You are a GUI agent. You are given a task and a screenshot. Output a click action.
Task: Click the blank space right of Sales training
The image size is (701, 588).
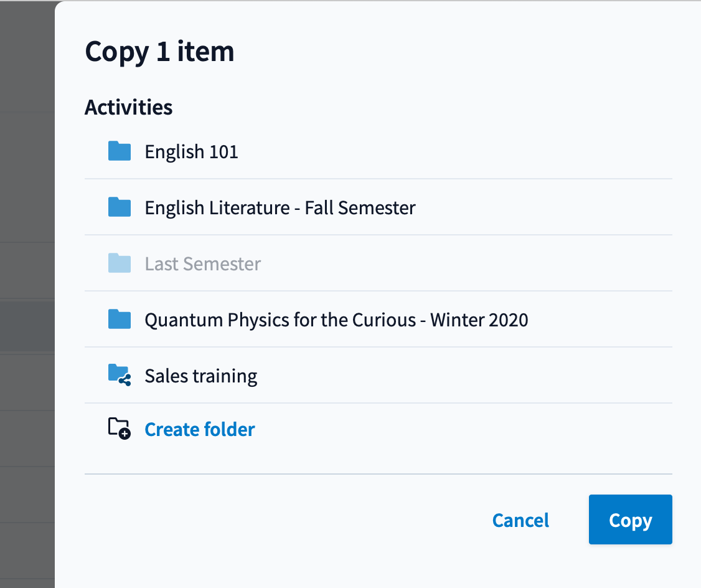(x=465, y=376)
